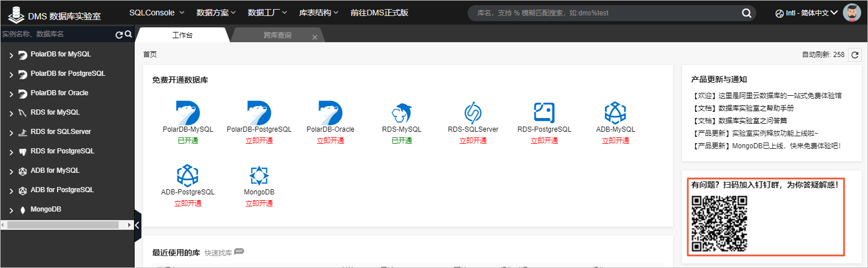Click 已开通 status under RDS-MySQL
This screenshot has height=268, width=868.
click(401, 140)
